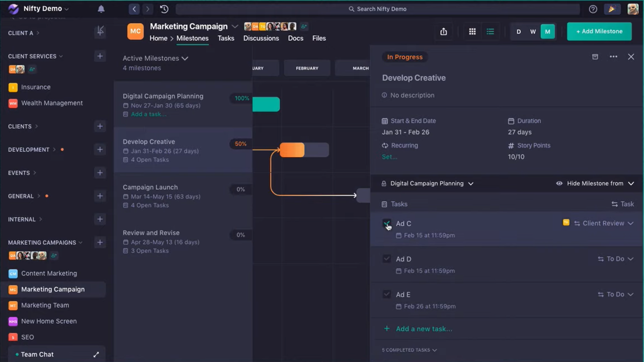Open the Docs tab
Image resolution: width=644 pixels, height=362 pixels.
point(295,38)
